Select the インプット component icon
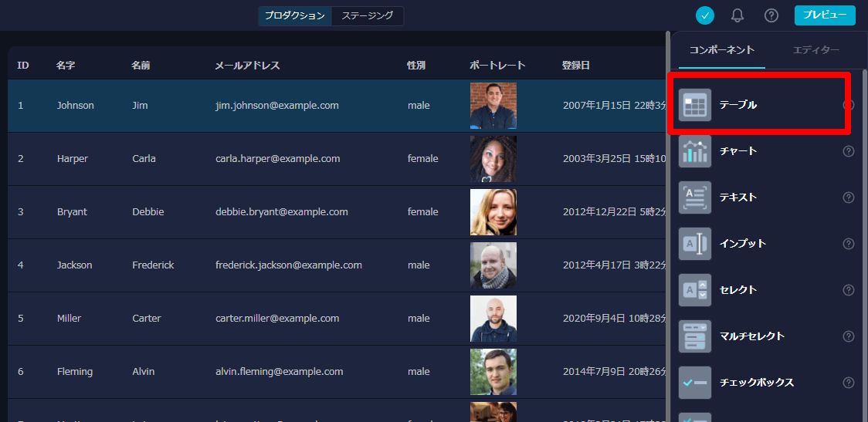 click(x=695, y=244)
